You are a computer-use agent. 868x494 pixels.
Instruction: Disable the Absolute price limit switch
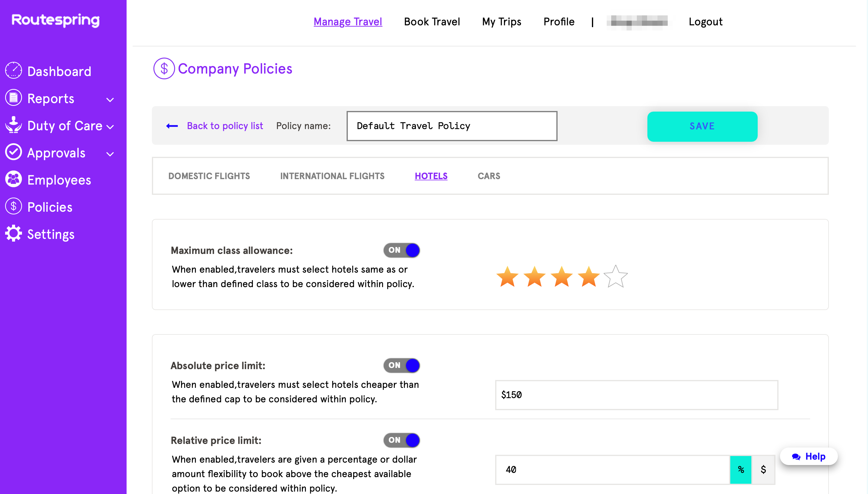point(401,366)
